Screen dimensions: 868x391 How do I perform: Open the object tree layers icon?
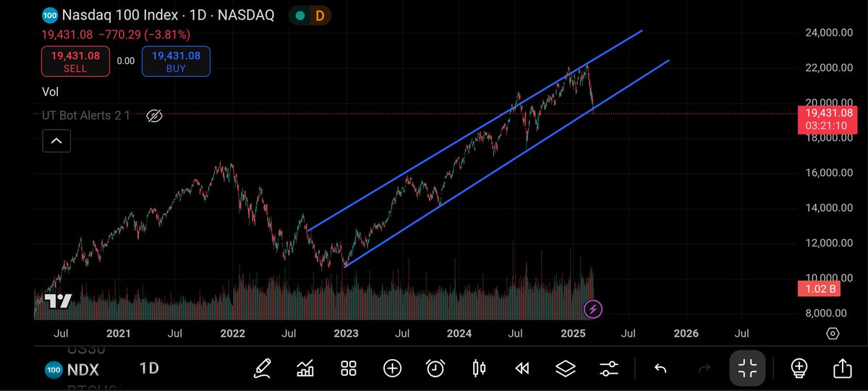pyautogui.click(x=566, y=368)
